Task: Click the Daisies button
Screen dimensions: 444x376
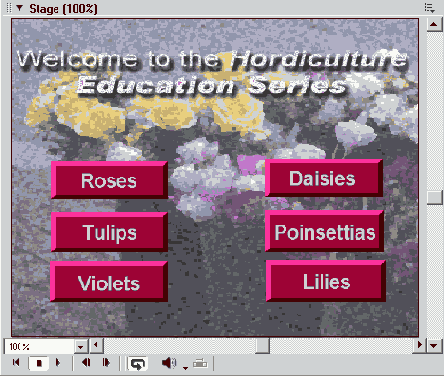Action: pyautogui.click(x=323, y=178)
